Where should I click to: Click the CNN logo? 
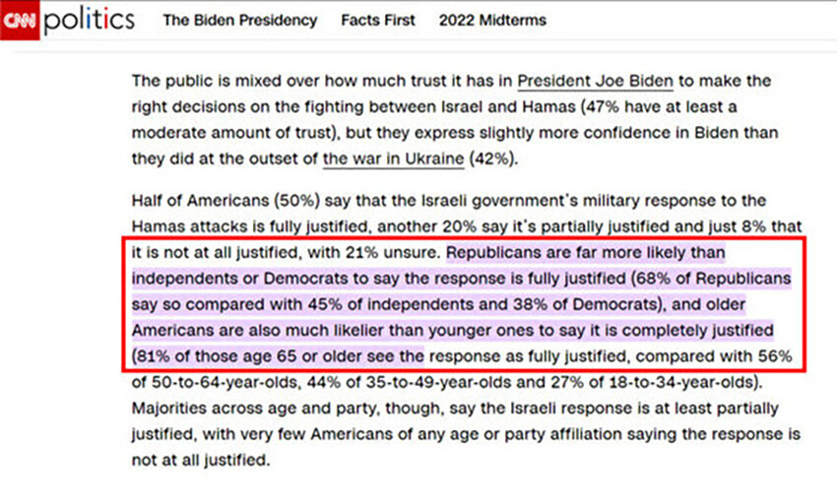20,20
